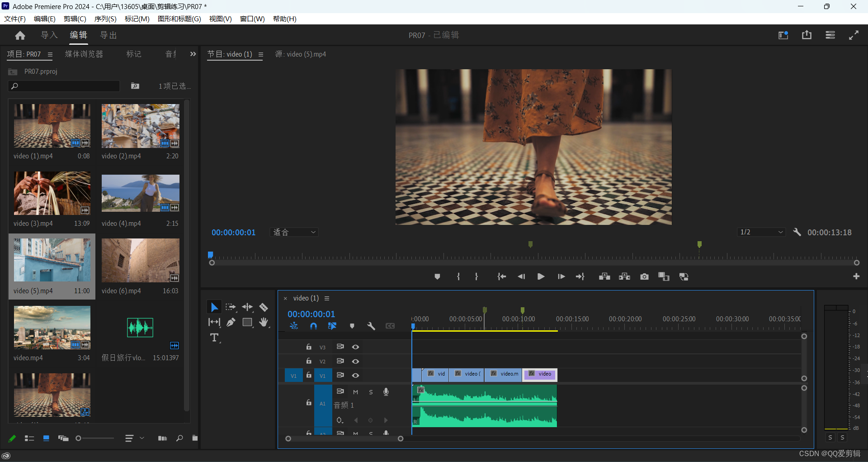Click the 导出 workspace button
868x462 pixels.
click(108, 35)
